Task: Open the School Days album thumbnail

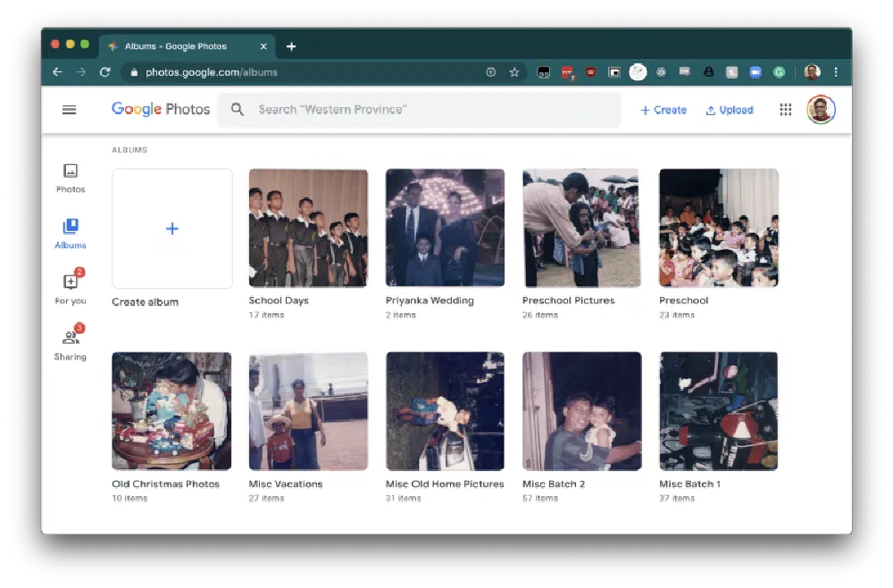Action: coord(308,228)
